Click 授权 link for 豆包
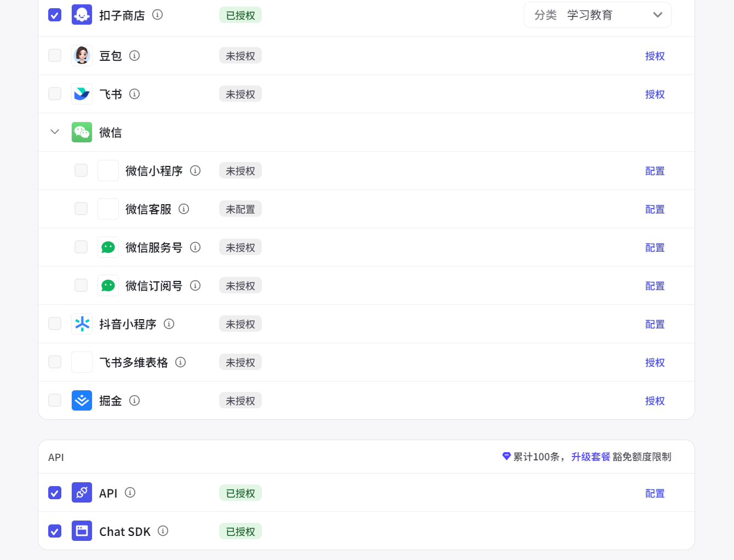The image size is (734, 560). pos(655,56)
